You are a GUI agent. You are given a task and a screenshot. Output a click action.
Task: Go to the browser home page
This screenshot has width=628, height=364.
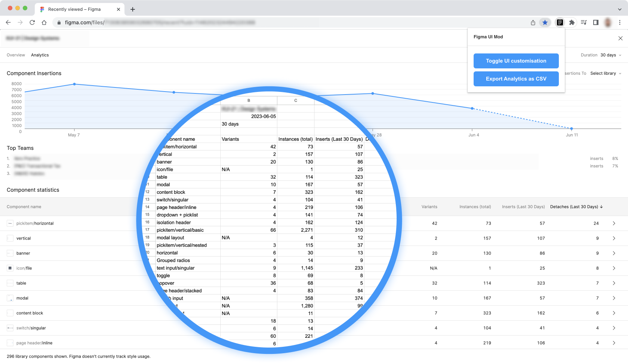point(44,22)
